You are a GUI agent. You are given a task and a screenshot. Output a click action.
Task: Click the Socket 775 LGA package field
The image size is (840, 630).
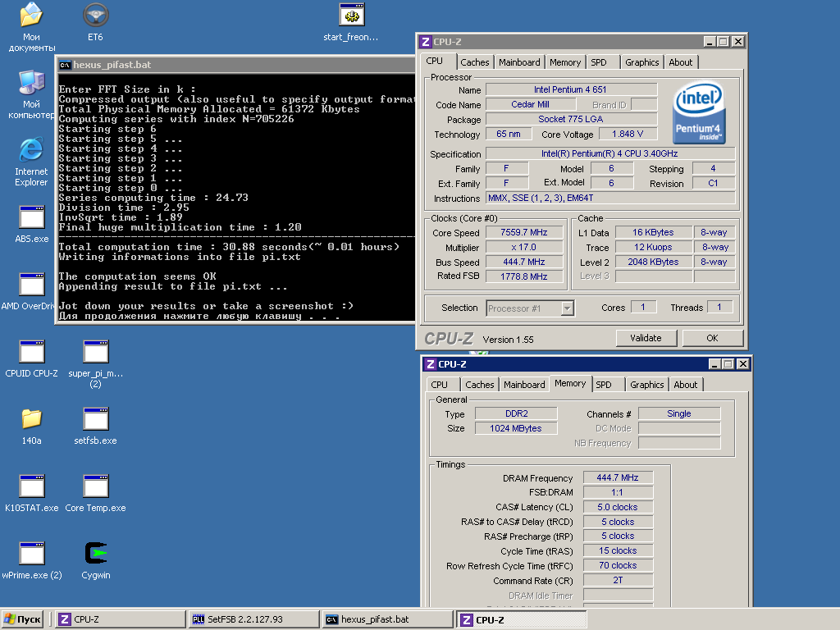point(571,119)
